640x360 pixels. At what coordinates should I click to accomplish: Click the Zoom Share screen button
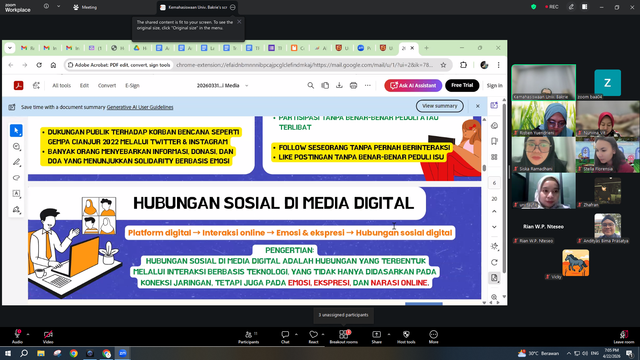(x=376, y=337)
